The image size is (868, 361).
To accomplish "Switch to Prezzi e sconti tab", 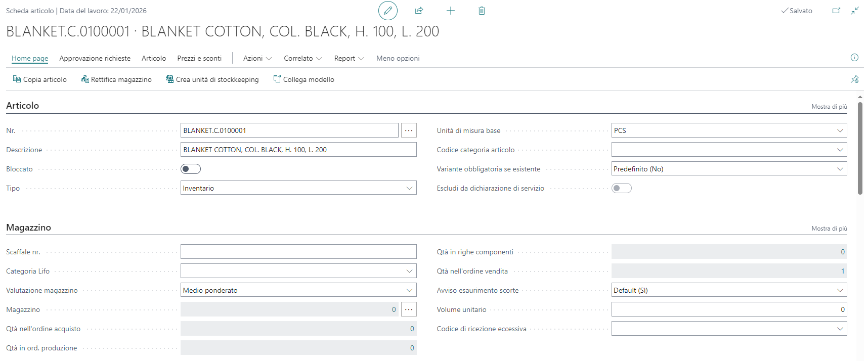I will pyautogui.click(x=199, y=58).
